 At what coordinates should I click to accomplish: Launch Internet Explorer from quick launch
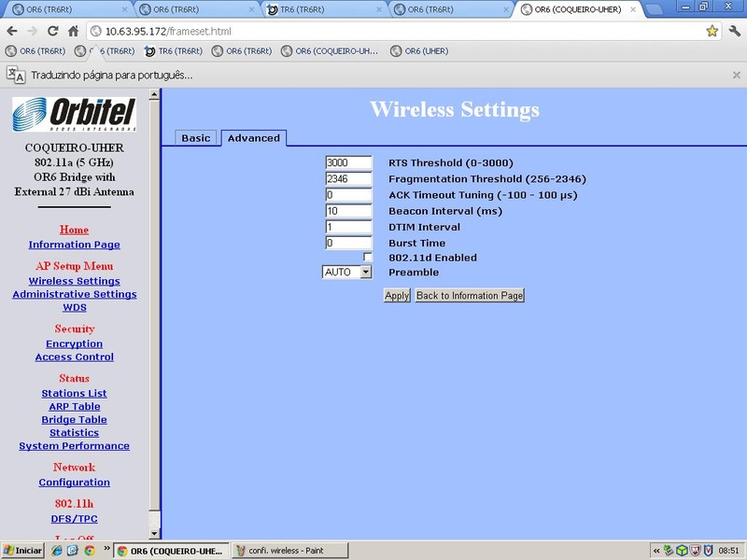[57, 551]
